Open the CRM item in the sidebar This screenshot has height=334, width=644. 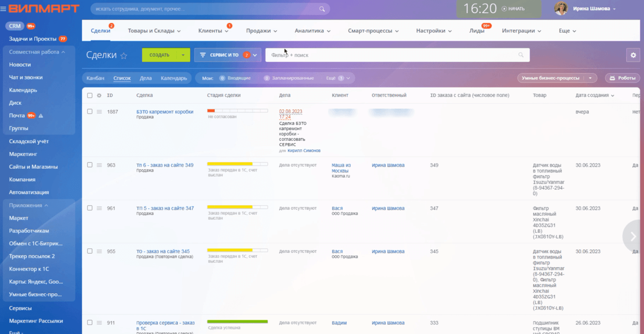point(15,26)
